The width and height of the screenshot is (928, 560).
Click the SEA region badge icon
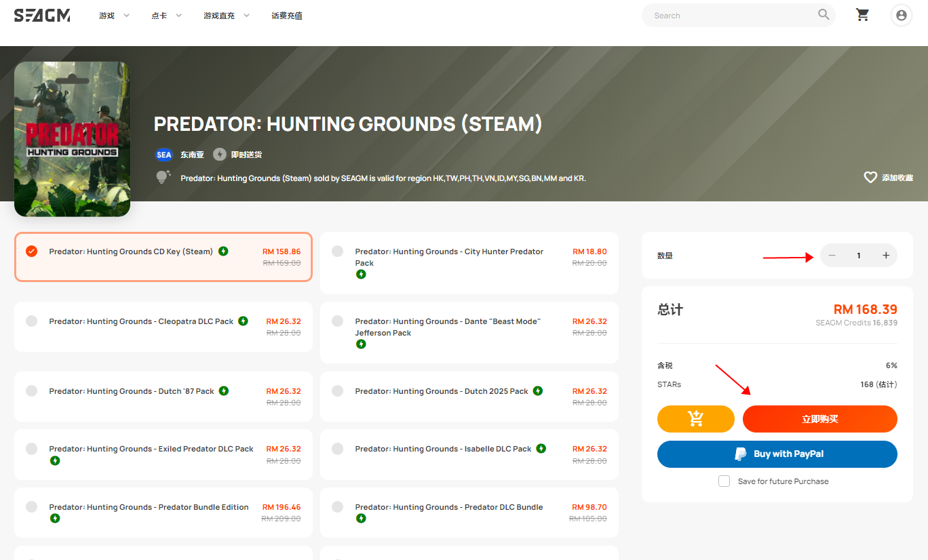164,155
